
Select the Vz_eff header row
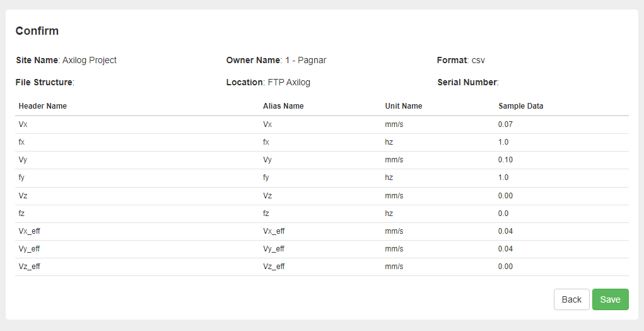322,267
